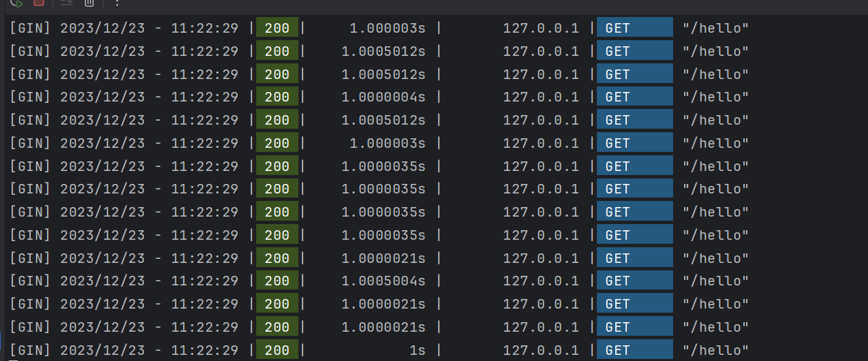Select the 1.0005004s latency value
This screenshot has height=361, width=868.
pos(384,281)
